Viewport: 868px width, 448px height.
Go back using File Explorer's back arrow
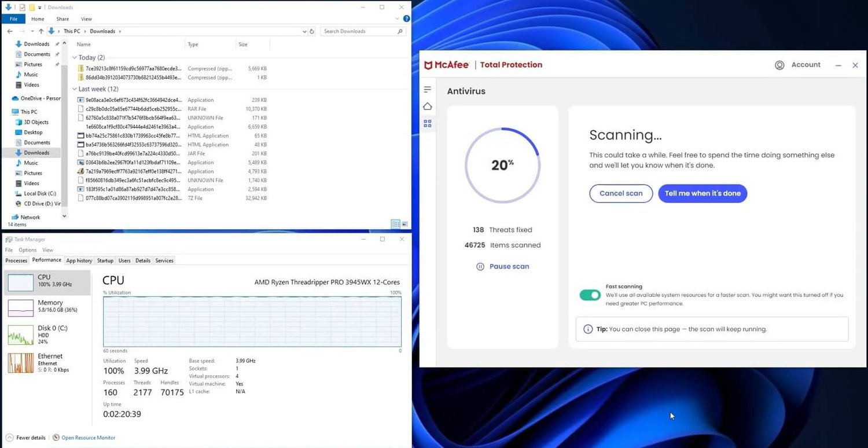click(10, 31)
